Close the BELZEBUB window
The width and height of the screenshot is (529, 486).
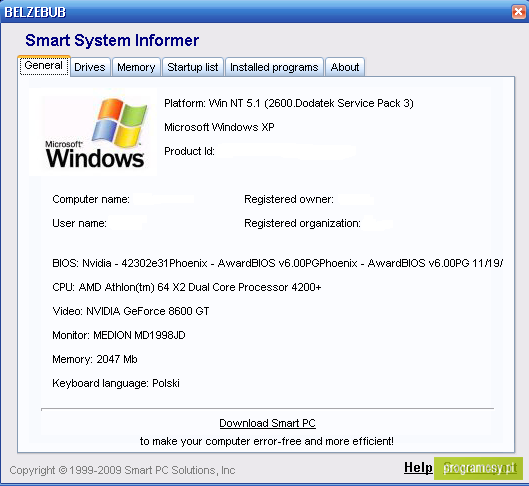pyautogui.click(x=519, y=12)
